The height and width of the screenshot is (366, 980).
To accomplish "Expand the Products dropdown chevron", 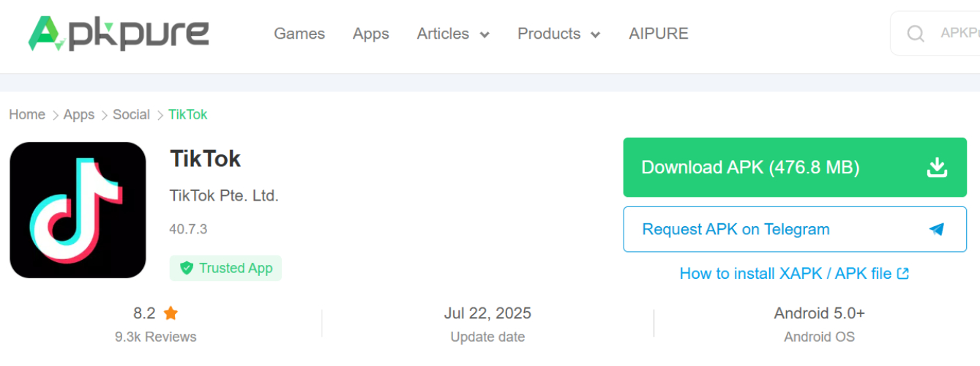I will [x=595, y=34].
